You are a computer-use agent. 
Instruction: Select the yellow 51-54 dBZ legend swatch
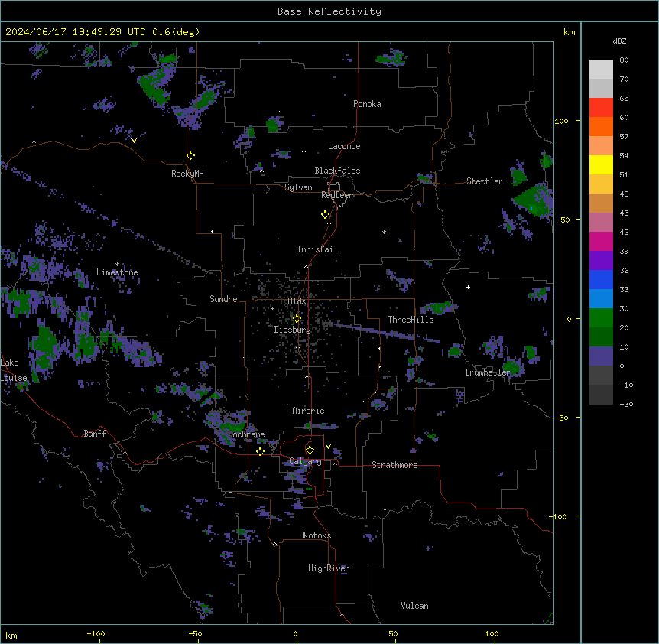[601, 164]
